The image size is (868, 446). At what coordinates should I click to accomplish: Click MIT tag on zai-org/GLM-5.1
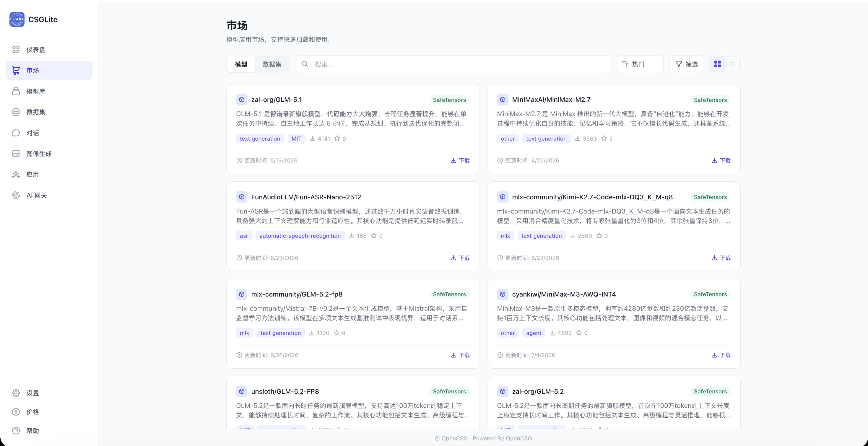click(297, 139)
